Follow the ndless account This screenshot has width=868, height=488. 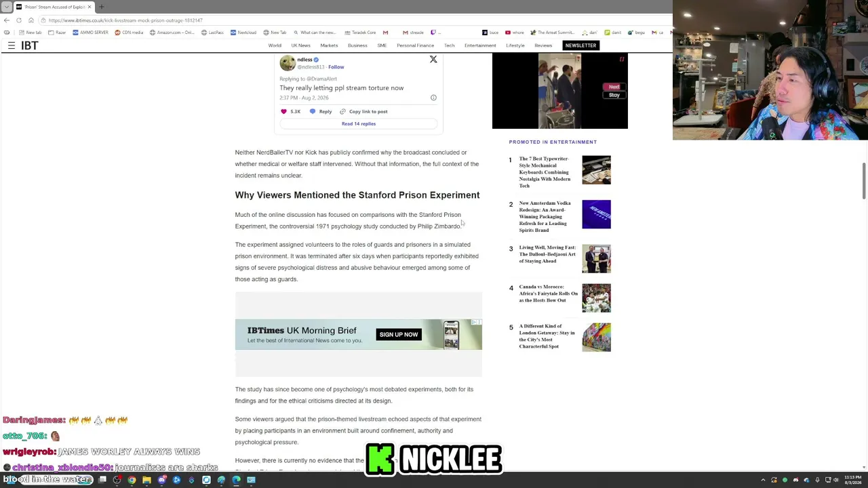(336, 67)
